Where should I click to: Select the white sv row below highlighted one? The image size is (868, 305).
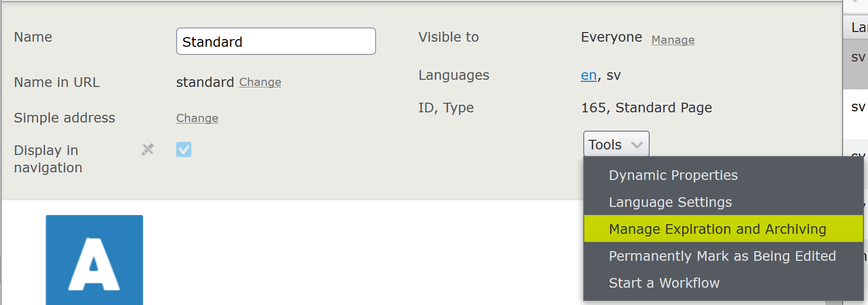[x=857, y=107]
